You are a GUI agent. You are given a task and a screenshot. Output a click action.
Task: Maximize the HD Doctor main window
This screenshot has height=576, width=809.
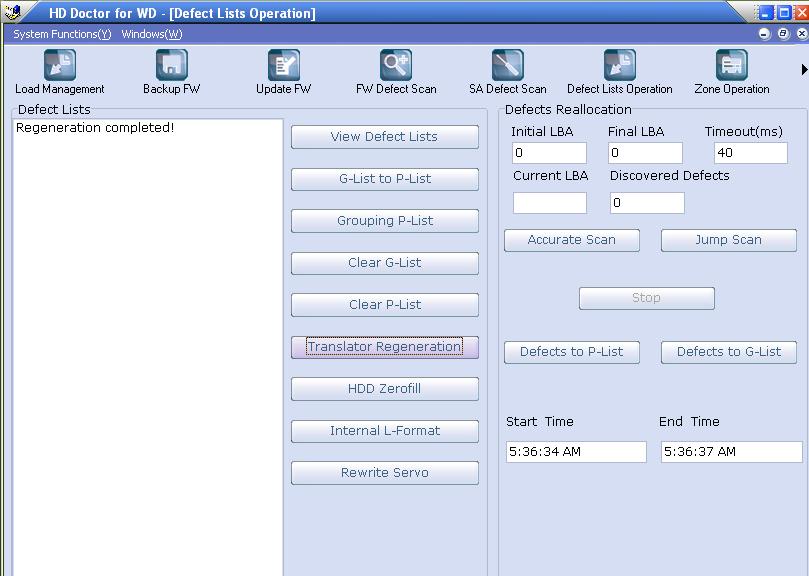point(784,13)
